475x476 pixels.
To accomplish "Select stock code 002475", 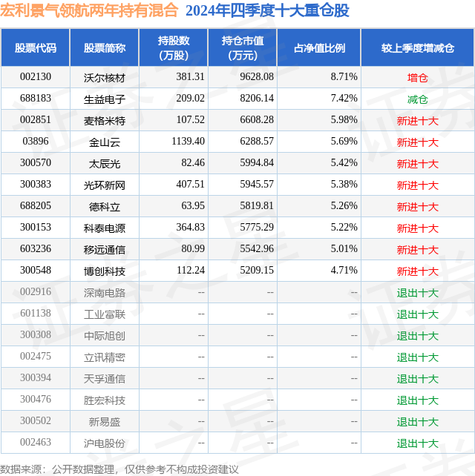I will pyautogui.click(x=36, y=357).
